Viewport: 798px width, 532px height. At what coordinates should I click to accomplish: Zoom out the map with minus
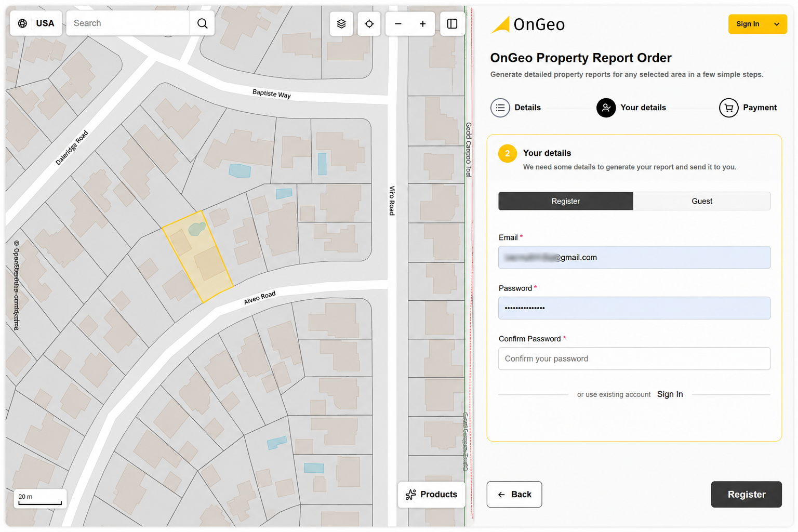[398, 24]
